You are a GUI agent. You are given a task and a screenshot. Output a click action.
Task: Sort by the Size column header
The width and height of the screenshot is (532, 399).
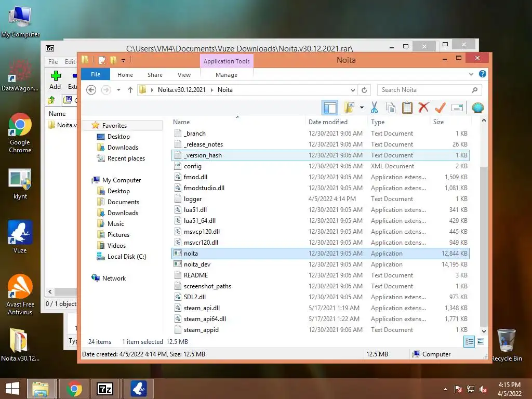click(438, 122)
